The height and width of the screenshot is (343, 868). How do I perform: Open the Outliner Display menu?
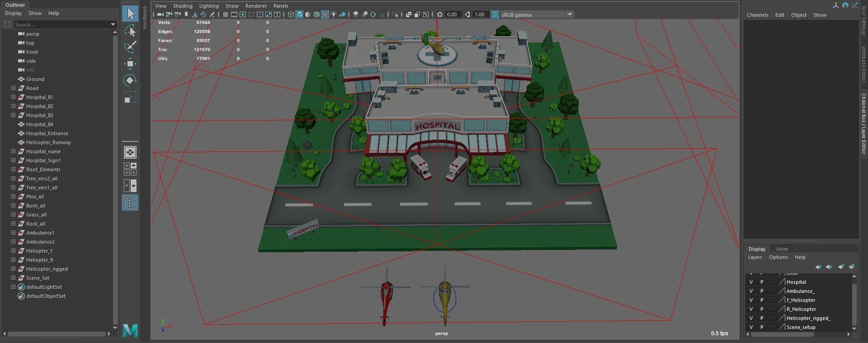pyautogui.click(x=13, y=13)
